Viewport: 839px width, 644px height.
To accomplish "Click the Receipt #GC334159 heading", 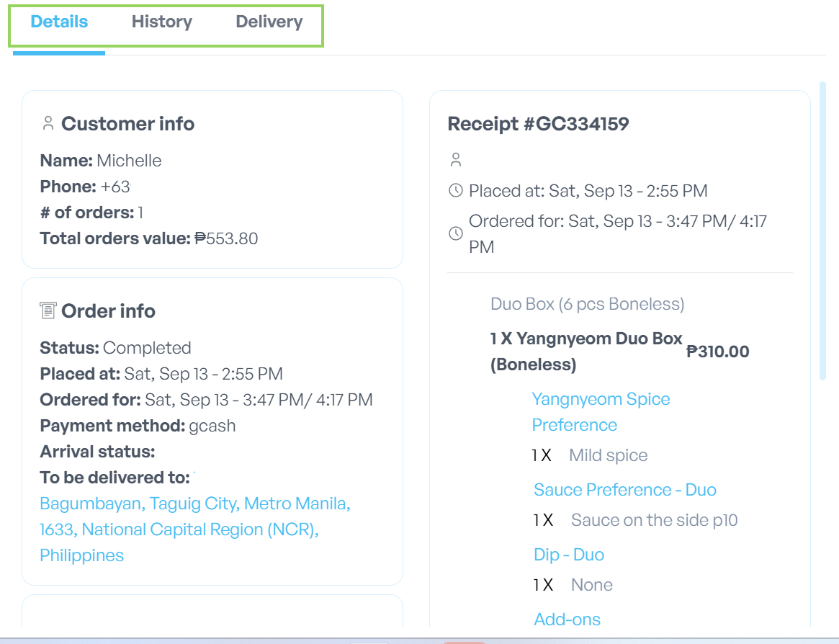I will coord(538,124).
